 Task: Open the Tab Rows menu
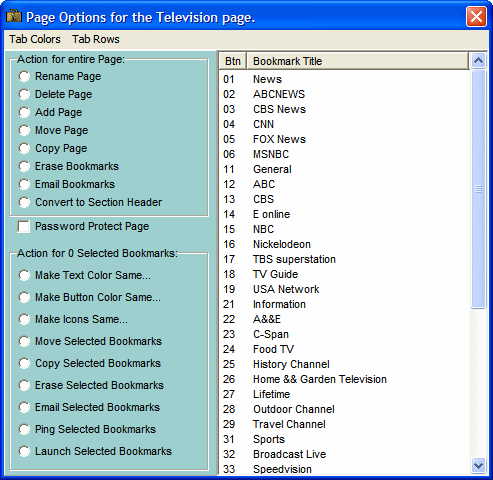tap(96, 39)
